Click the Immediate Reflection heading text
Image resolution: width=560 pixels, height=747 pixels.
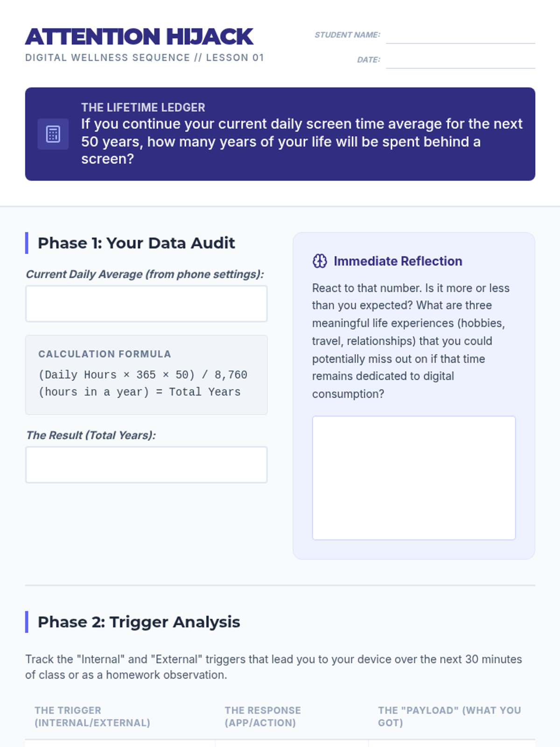point(398,261)
